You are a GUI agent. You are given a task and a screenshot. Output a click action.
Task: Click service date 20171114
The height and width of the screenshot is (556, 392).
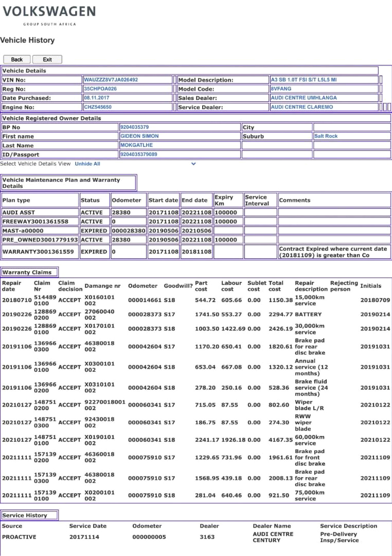[x=84, y=537]
